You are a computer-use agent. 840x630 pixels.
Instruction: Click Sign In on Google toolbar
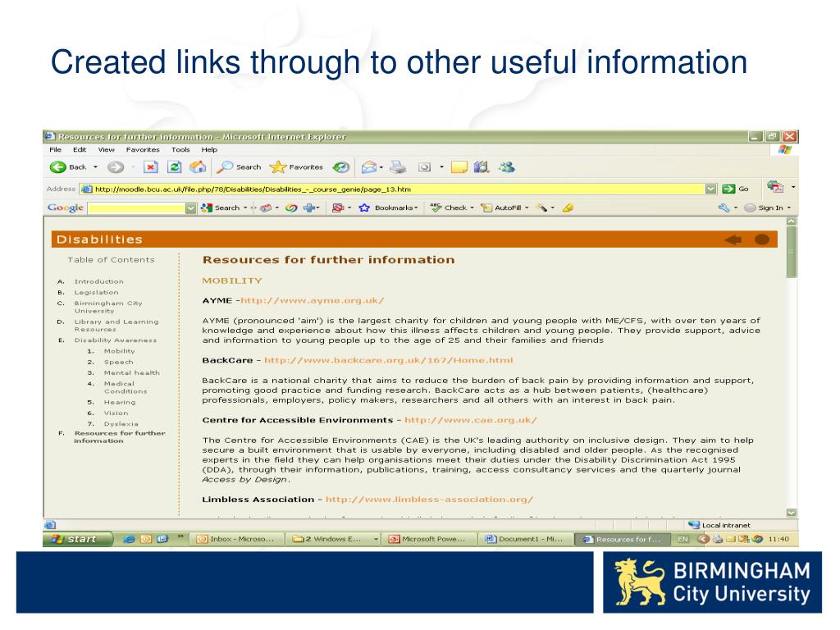(764, 208)
